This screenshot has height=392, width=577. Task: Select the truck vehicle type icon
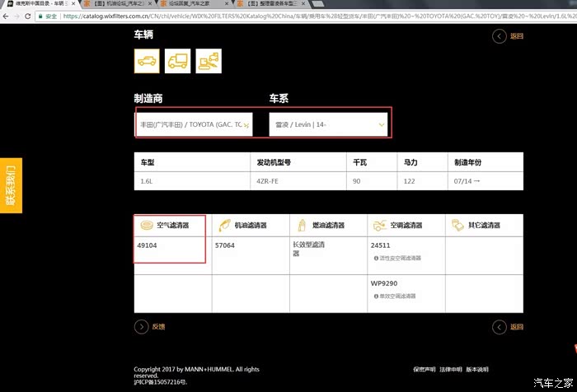tap(178, 61)
